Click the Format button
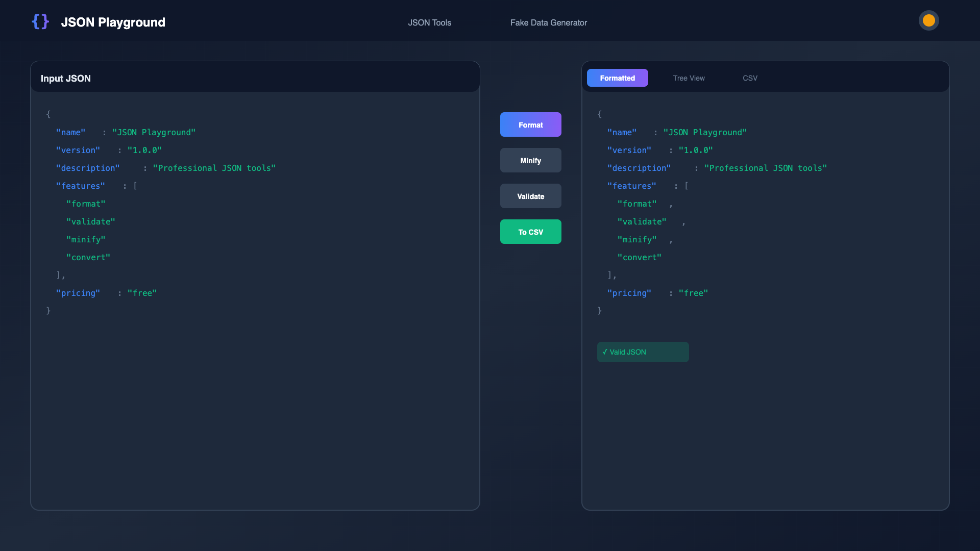Viewport: 980px width, 551px height. pos(530,124)
